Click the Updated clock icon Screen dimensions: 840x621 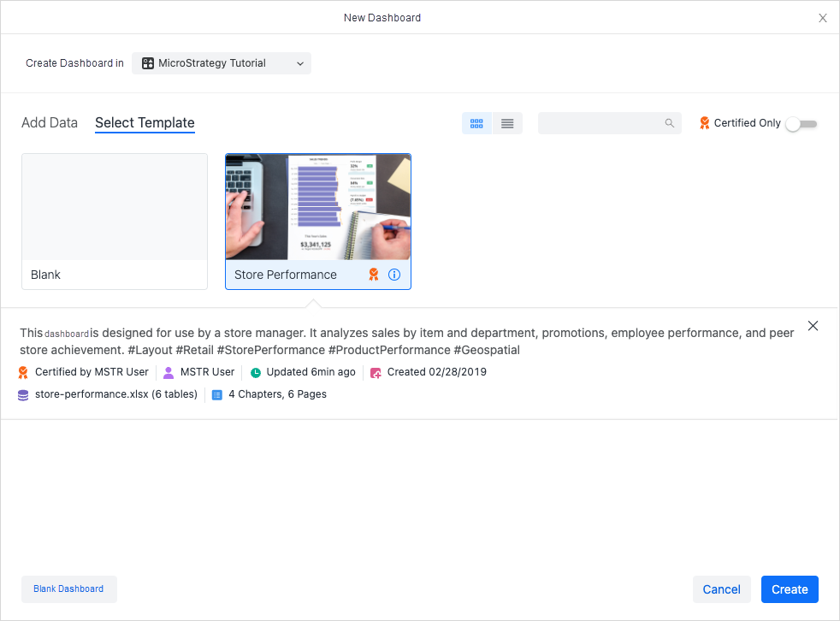coord(256,372)
